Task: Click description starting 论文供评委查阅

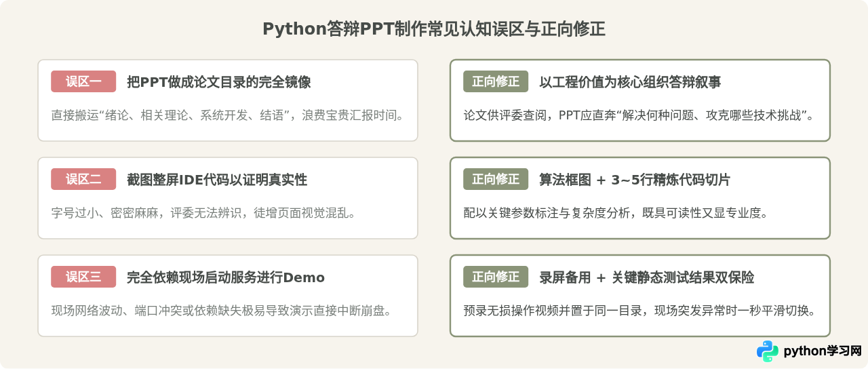Action: click(639, 115)
